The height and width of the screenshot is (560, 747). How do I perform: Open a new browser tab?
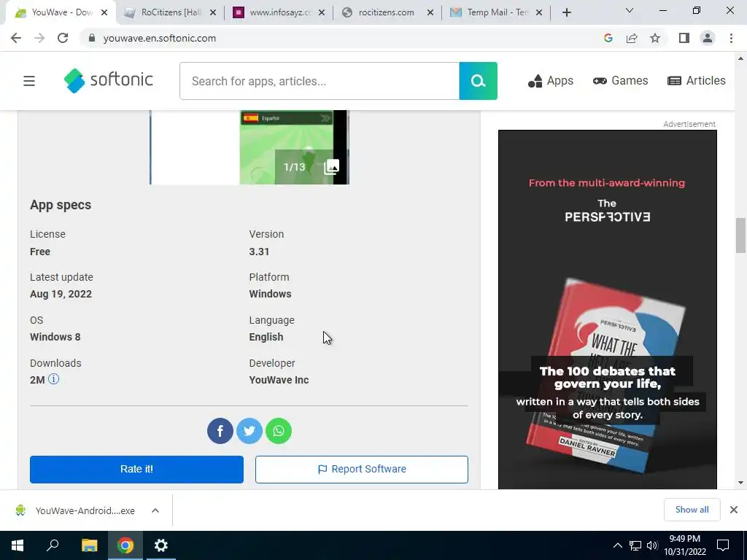coord(566,12)
